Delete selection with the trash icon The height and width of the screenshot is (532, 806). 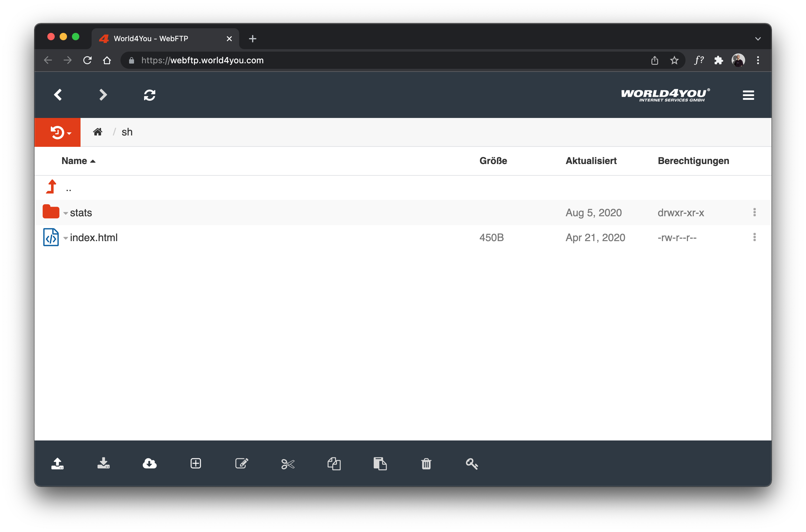(426, 464)
